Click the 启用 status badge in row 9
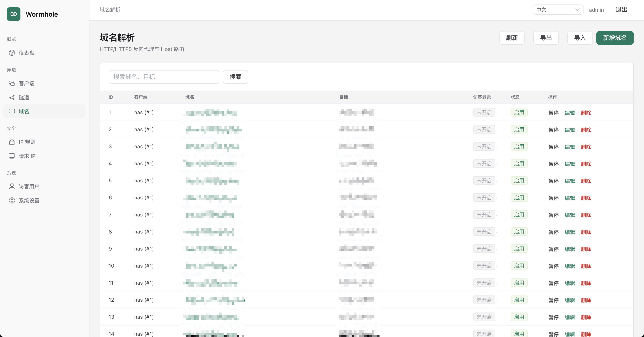Image resolution: width=644 pixels, height=337 pixels. click(519, 249)
